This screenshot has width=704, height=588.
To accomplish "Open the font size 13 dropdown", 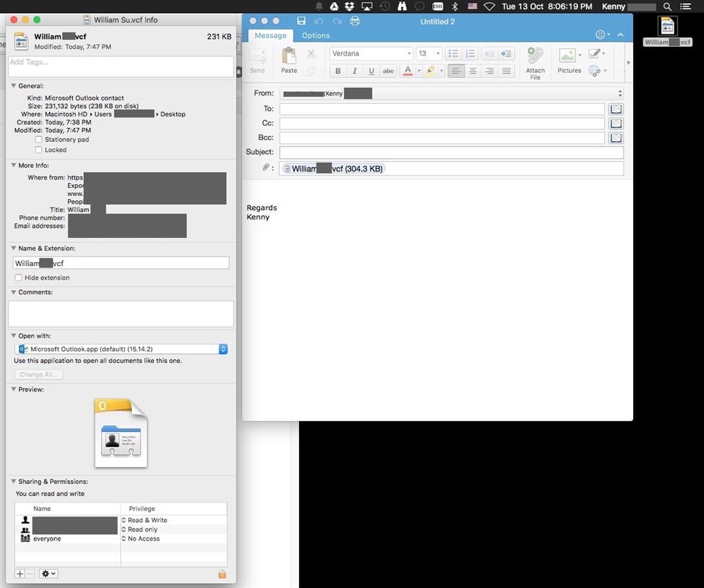I will tap(438, 54).
